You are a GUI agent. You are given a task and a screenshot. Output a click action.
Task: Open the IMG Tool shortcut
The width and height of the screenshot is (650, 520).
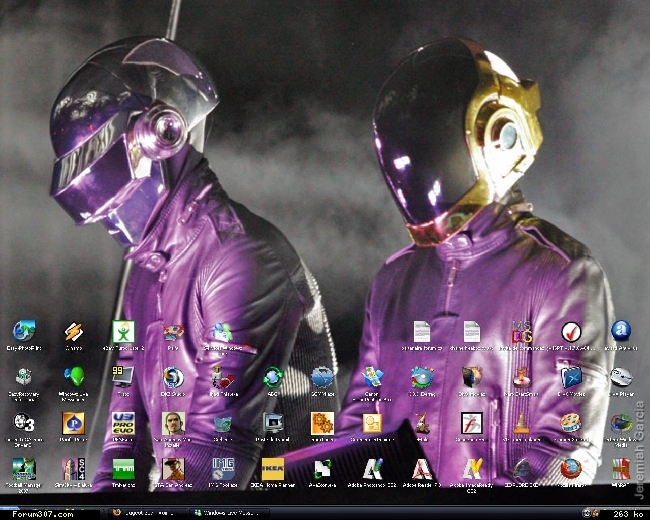(x=223, y=469)
